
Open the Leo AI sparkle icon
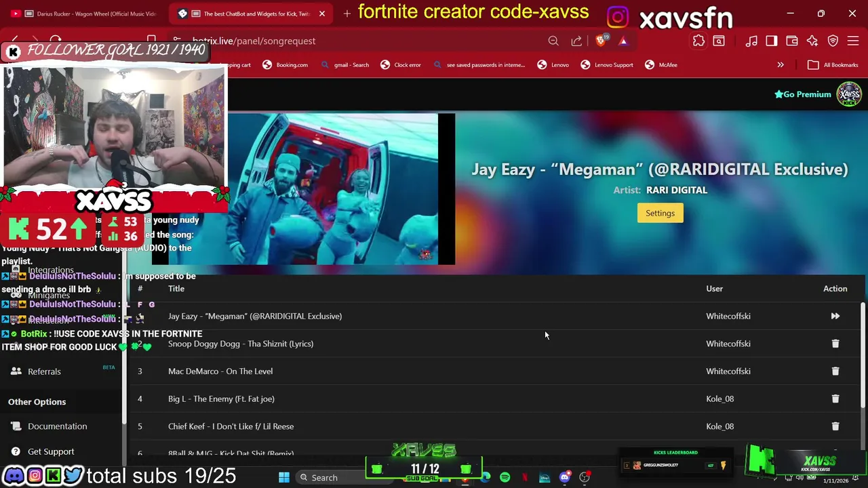(812, 41)
